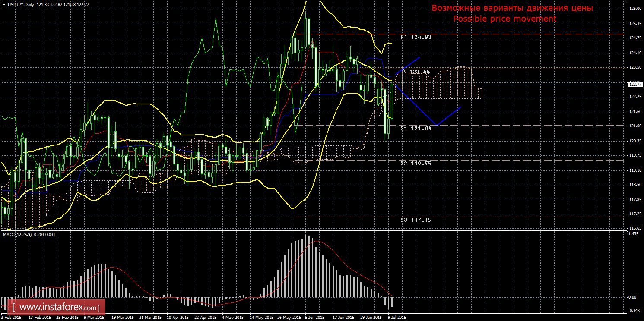Click the 'Possible price movement' heading
Image resolution: width=644 pixels, height=321 pixels.
(x=504, y=19)
